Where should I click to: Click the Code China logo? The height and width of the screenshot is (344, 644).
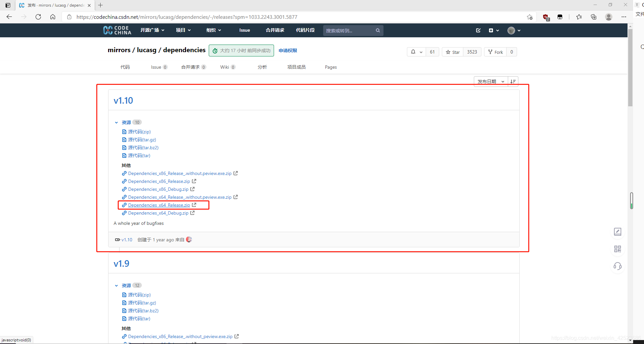117,30
